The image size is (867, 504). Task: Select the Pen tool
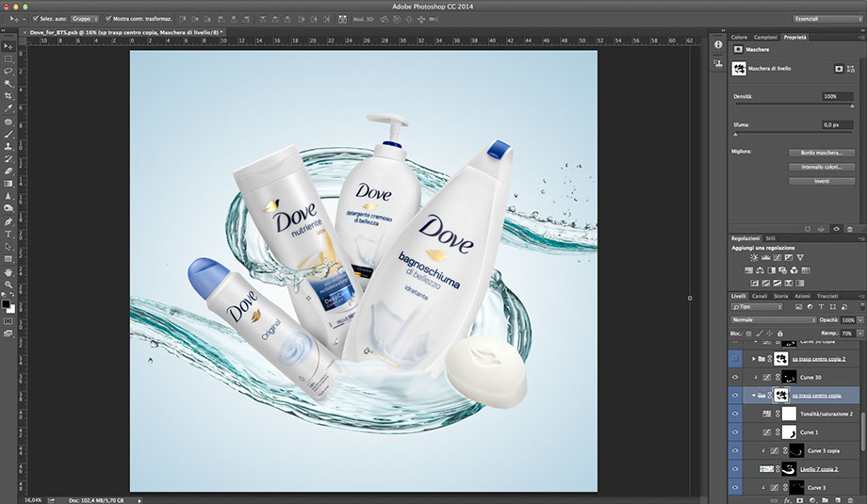[8, 221]
